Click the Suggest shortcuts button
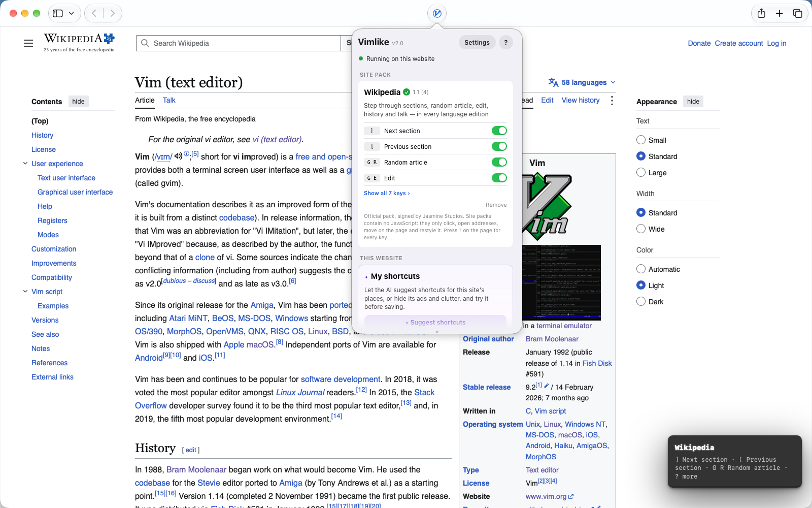812x508 pixels. point(435,322)
